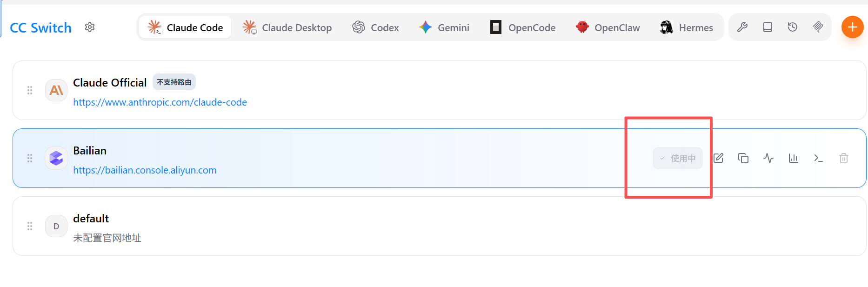Grab the drag handle of Claude Official
This screenshot has height=287, width=868.
click(30, 90)
